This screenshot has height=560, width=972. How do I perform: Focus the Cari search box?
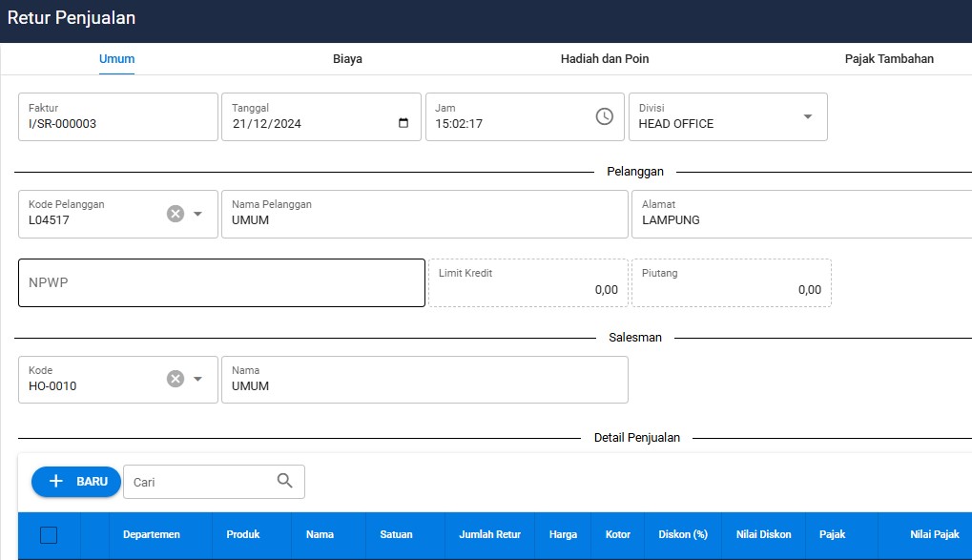click(200, 482)
